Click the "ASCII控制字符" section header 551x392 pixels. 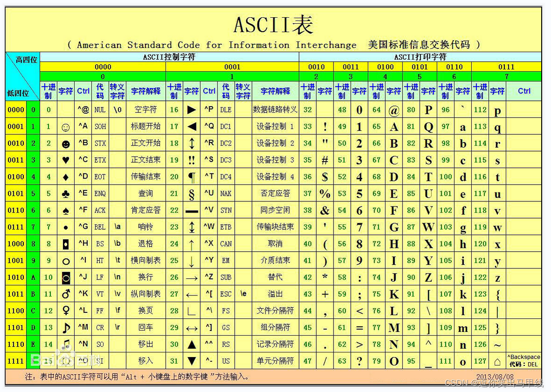tap(169, 57)
